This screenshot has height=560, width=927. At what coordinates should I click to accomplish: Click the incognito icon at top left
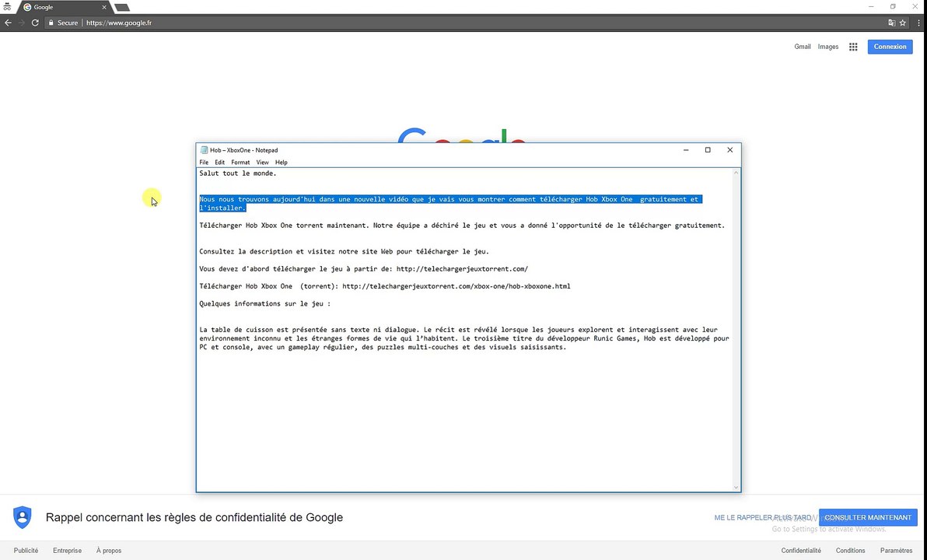pos(7,7)
